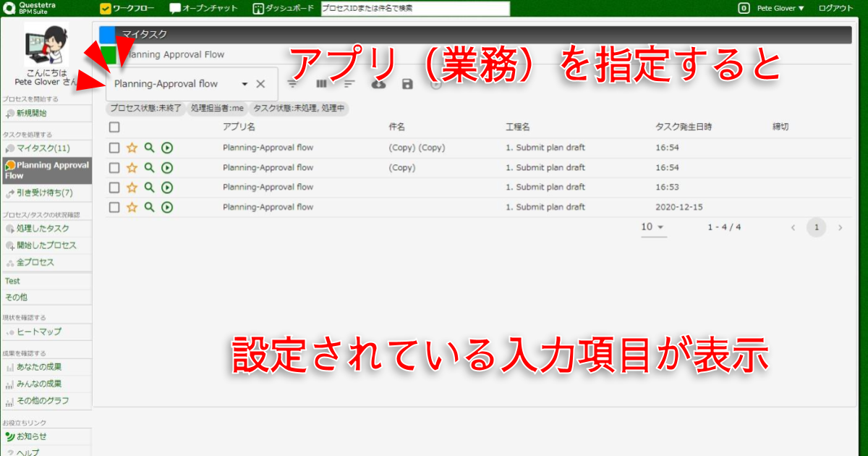Open the ダッシュボード tab in top bar
The width and height of the screenshot is (868, 456).
(284, 9)
